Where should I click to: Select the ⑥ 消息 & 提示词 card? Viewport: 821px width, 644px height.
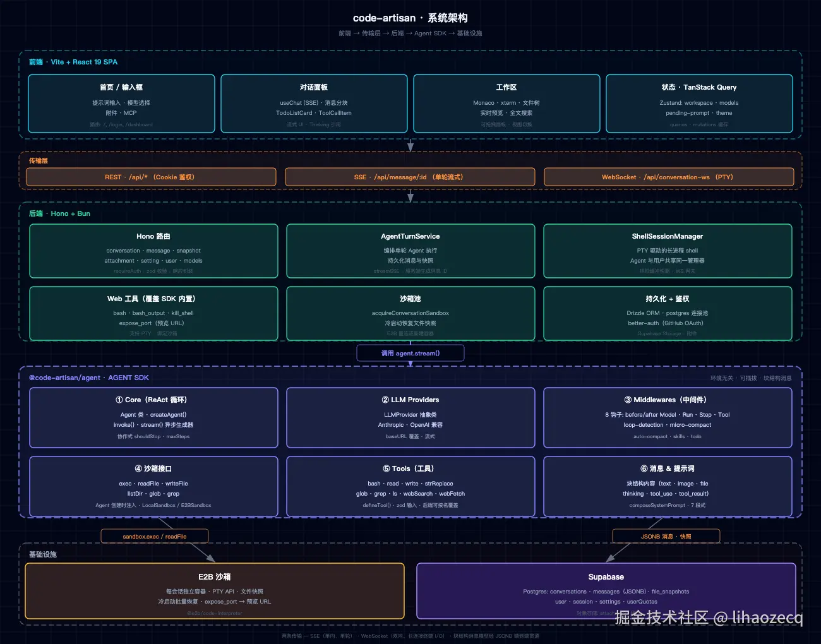tap(668, 486)
